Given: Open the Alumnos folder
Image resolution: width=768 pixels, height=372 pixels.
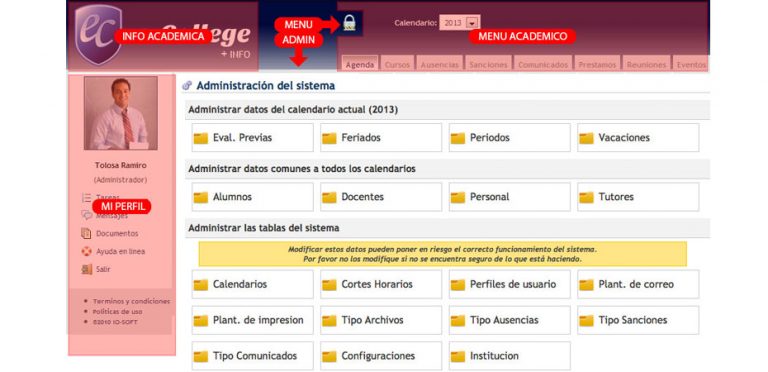Looking at the screenshot, I should pos(252,197).
